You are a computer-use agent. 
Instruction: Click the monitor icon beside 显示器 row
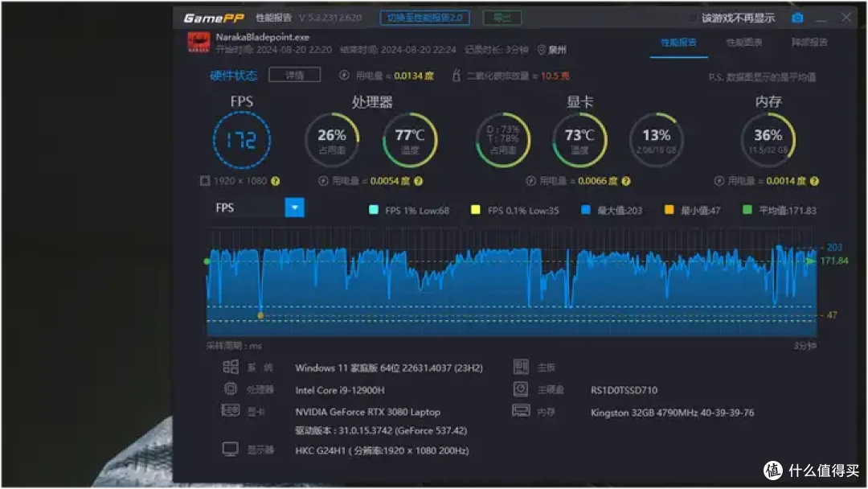point(231,449)
